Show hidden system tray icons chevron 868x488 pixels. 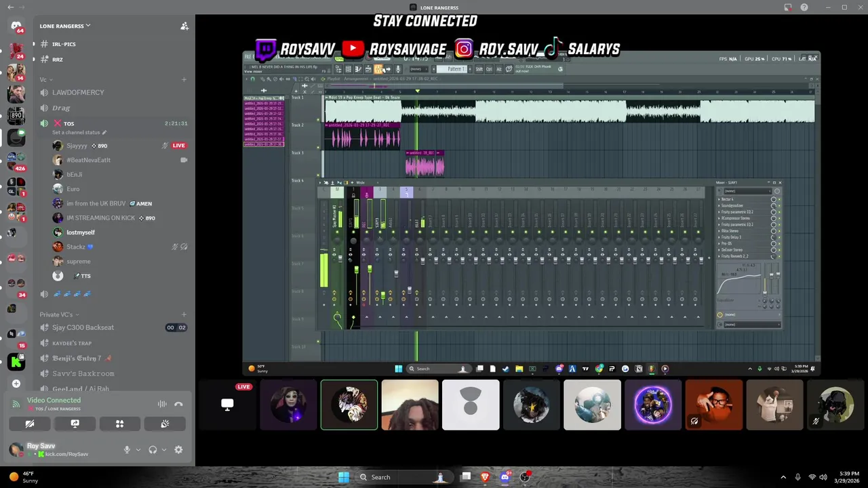point(783,477)
